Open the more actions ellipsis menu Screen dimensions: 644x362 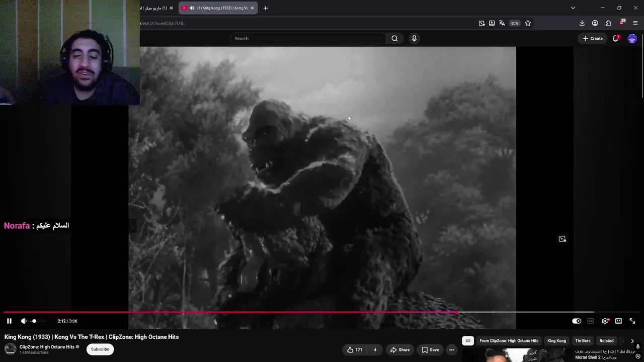[x=452, y=350]
